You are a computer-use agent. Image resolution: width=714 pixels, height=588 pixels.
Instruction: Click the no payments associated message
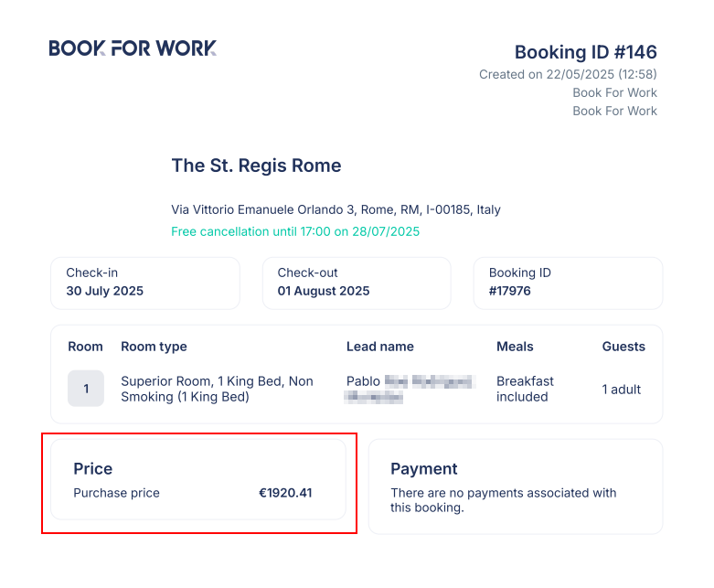coord(503,500)
